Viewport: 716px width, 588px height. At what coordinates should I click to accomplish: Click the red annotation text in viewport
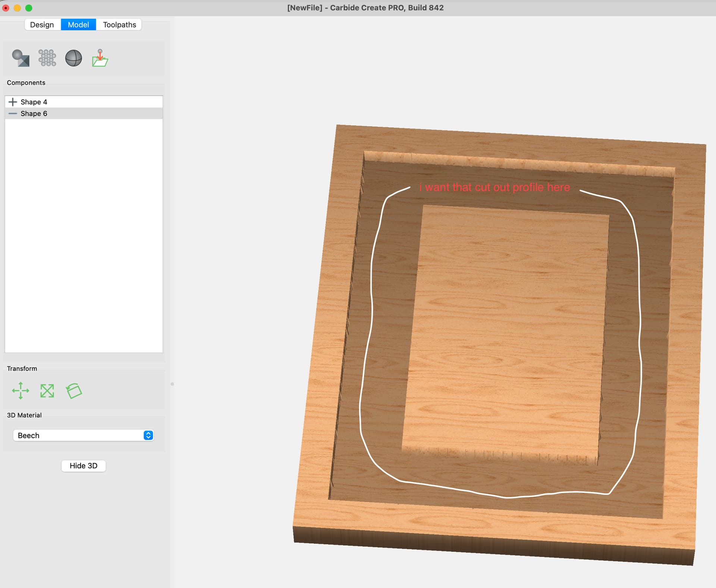(494, 187)
